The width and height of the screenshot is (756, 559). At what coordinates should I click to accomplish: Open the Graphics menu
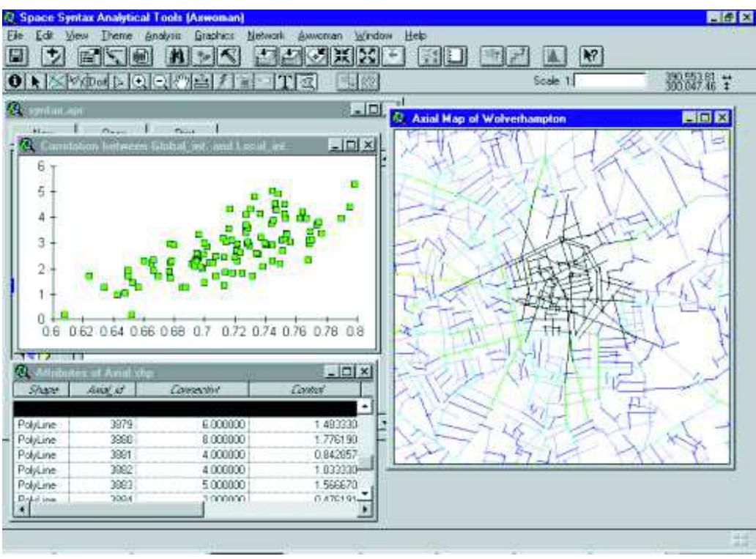(214, 36)
